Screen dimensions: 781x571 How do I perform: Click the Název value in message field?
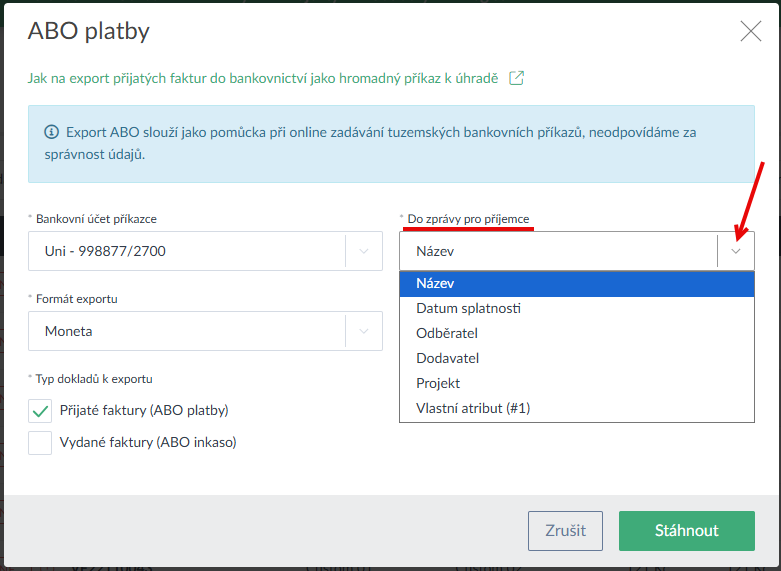tap(556, 251)
